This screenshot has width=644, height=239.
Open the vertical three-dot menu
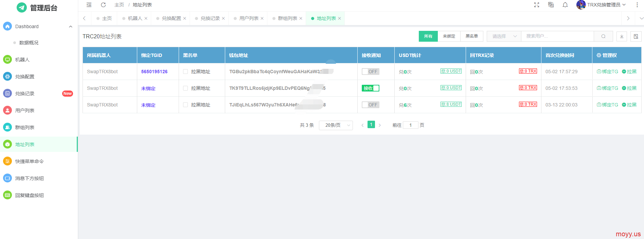637,5
